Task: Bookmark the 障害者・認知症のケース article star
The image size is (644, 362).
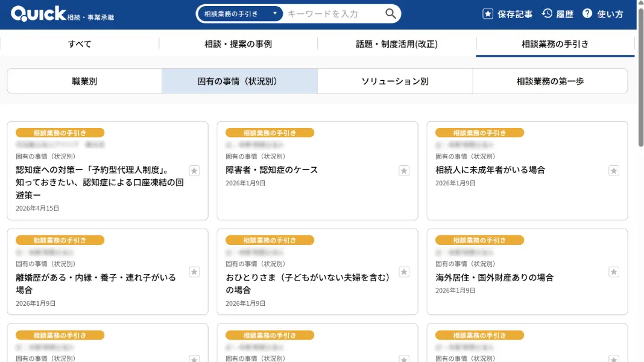Action: [404, 171]
